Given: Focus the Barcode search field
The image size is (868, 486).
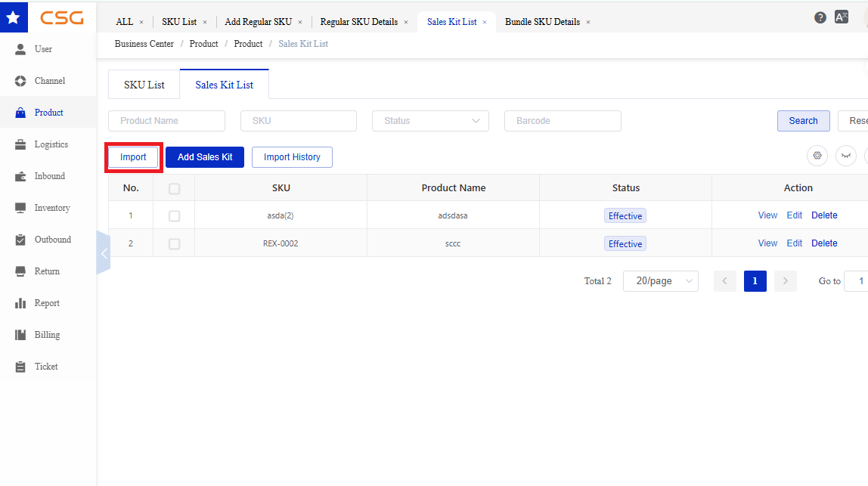Looking at the screenshot, I should click(x=563, y=121).
